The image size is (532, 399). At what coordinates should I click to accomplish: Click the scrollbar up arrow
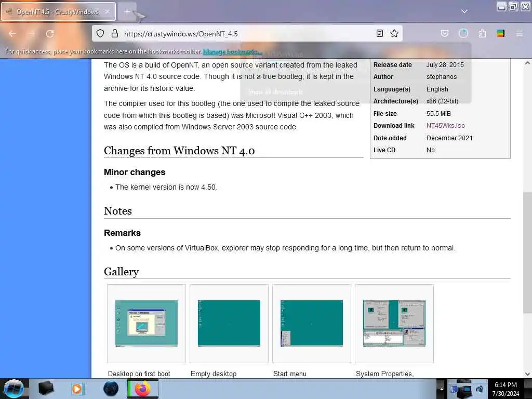527,63
